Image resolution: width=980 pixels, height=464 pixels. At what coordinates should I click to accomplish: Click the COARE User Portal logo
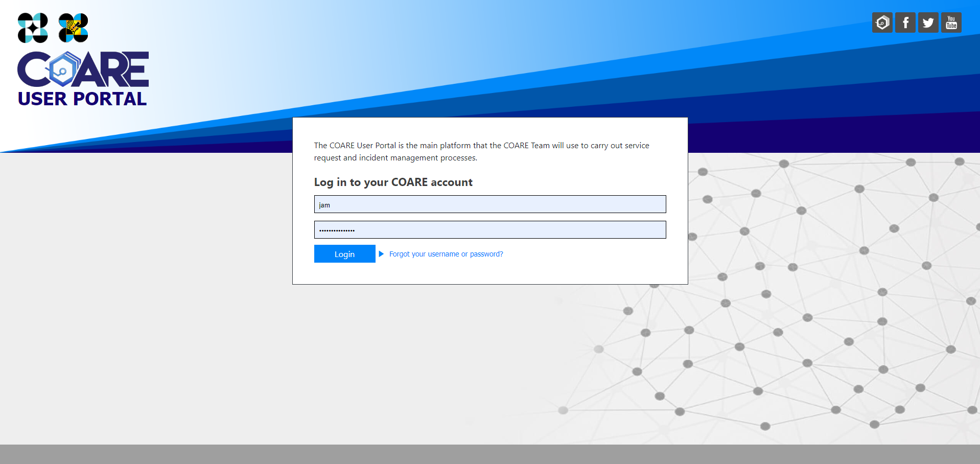point(83,78)
